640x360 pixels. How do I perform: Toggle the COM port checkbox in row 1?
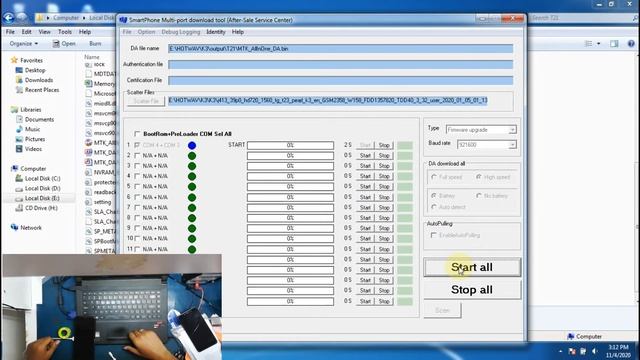[137, 145]
